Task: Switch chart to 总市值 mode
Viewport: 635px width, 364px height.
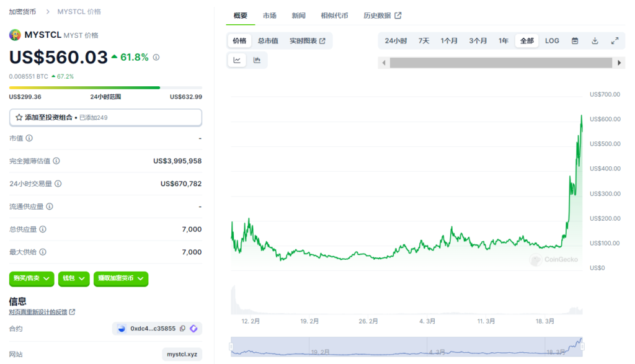Action: (268, 41)
